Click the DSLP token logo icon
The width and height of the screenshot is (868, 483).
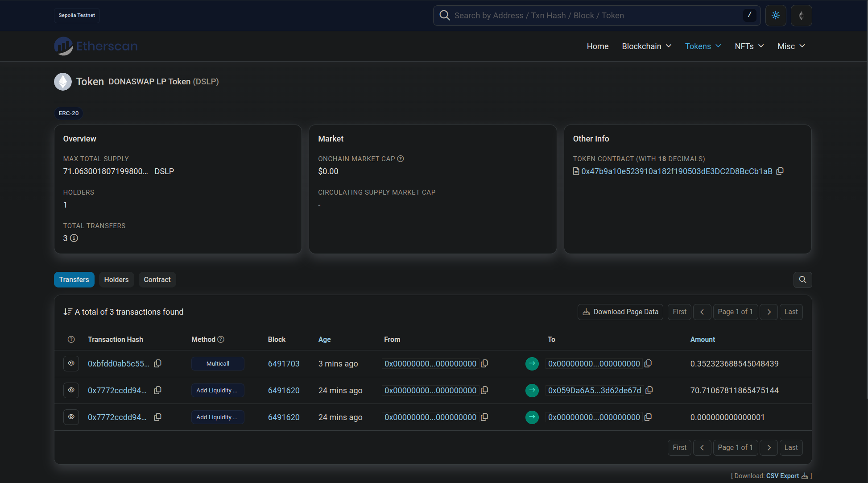coord(63,82)
